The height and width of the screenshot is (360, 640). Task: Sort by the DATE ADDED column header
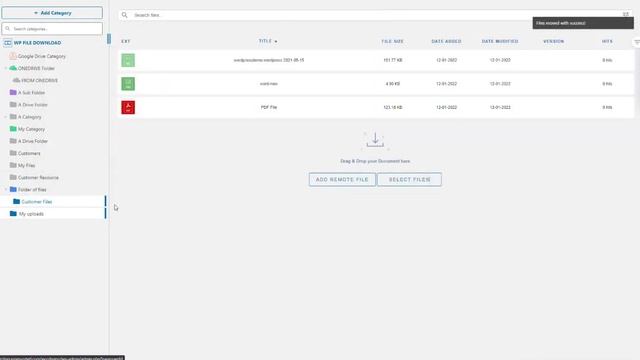[446, 42]
